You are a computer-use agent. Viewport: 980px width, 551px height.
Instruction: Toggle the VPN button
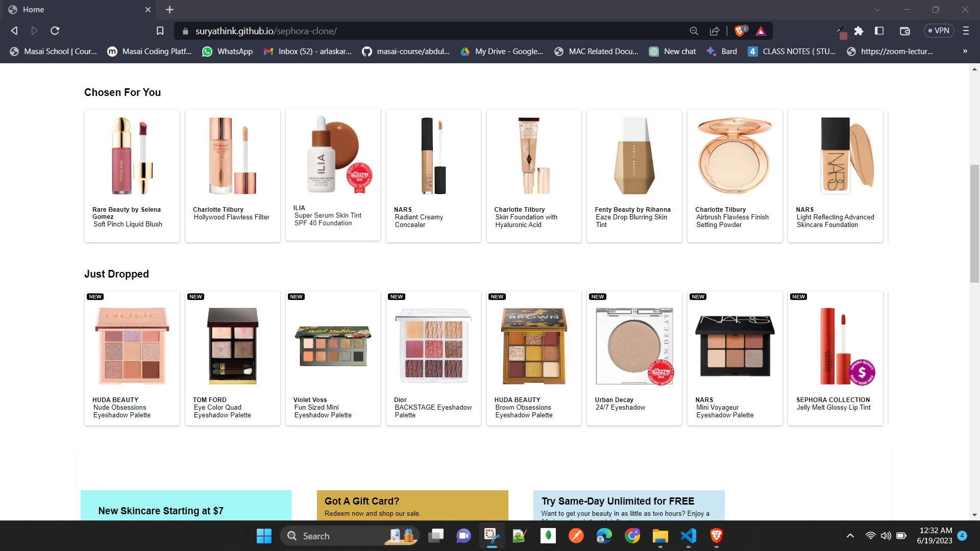939,31
